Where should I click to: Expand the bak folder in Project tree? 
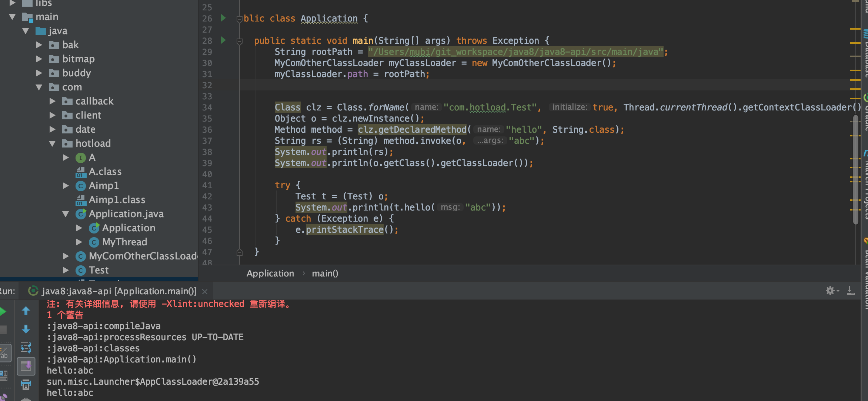[x=40, y=44]
